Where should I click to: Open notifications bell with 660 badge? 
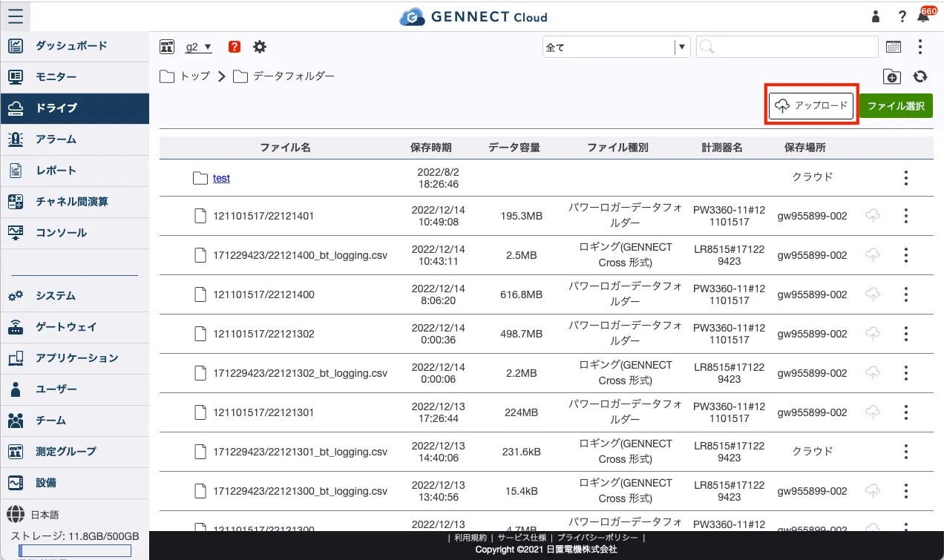coord(925,16)
